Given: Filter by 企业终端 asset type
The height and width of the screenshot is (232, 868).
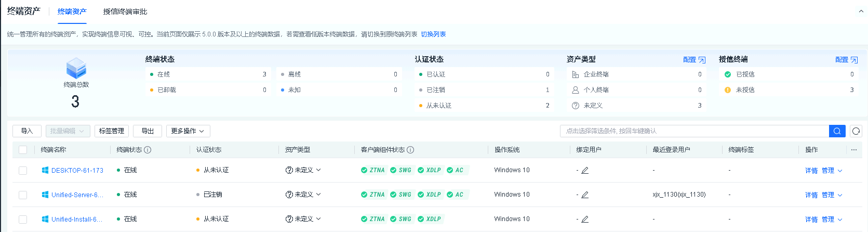Looking at the screenshot, I should [x=636, y=74].
